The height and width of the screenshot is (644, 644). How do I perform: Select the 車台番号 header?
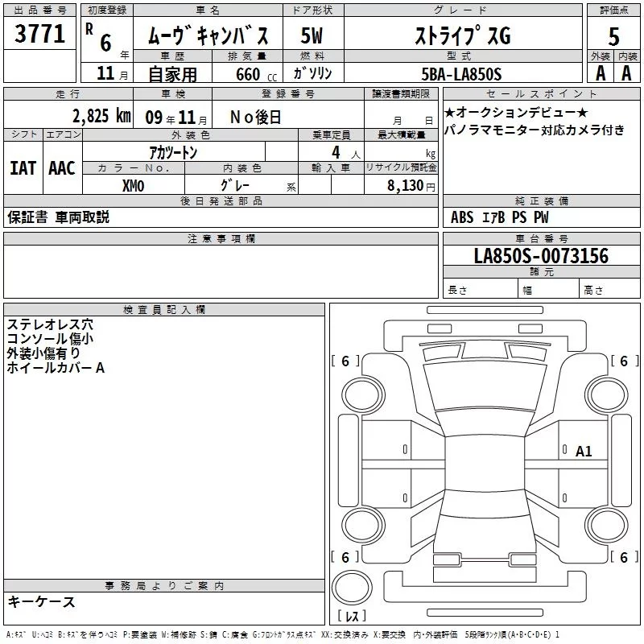click(541, 238)
